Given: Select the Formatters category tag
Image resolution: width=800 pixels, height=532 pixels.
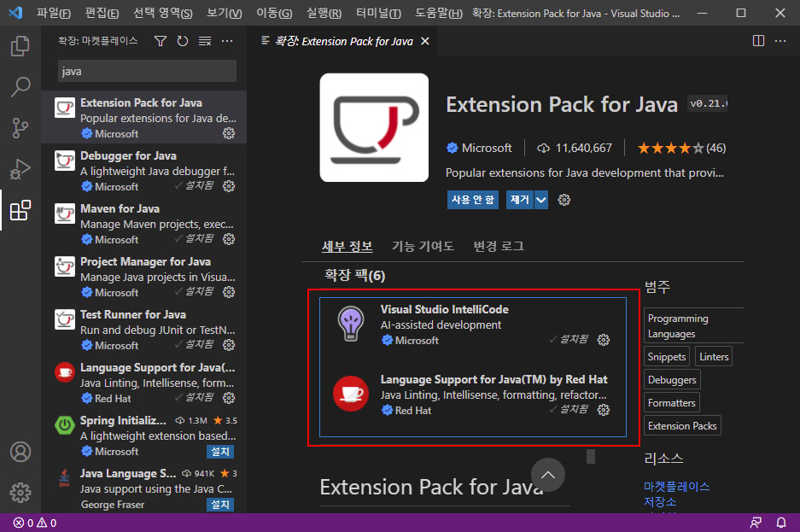Looking at the screenshot, I should (x=671, y=402).
